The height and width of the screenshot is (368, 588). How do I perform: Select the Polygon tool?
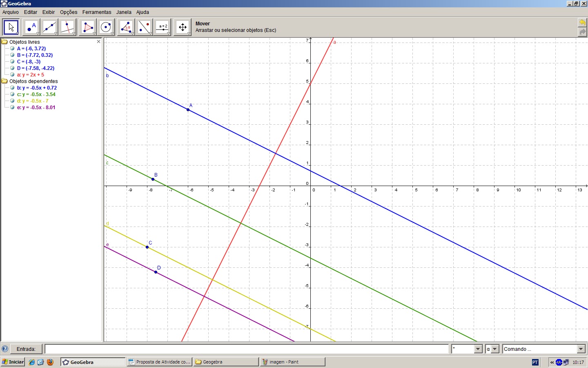click(88, 27)
